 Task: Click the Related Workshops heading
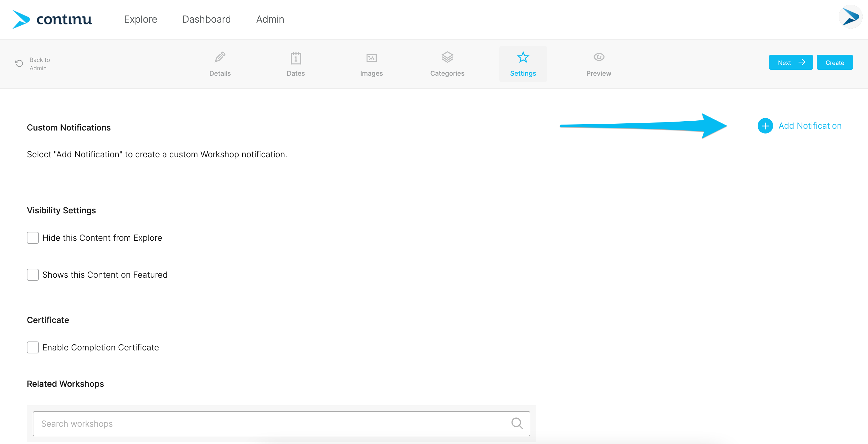65,384
